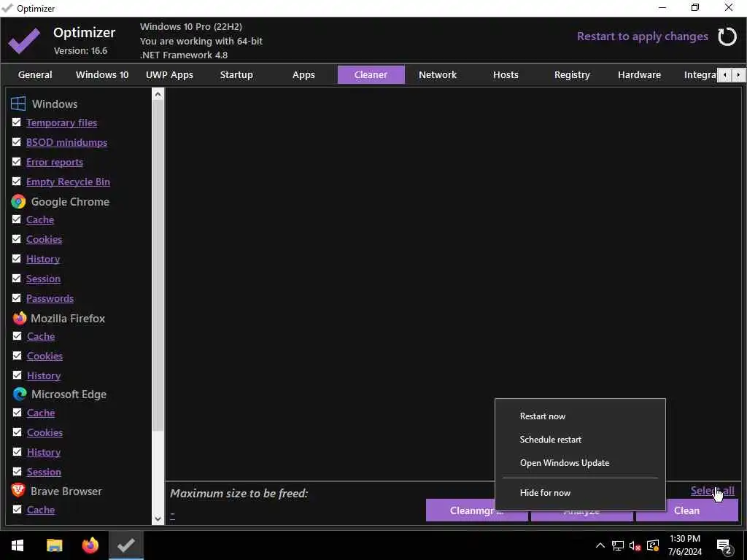
Task: Switch to the Startup tab
Action: coord(236,75)
